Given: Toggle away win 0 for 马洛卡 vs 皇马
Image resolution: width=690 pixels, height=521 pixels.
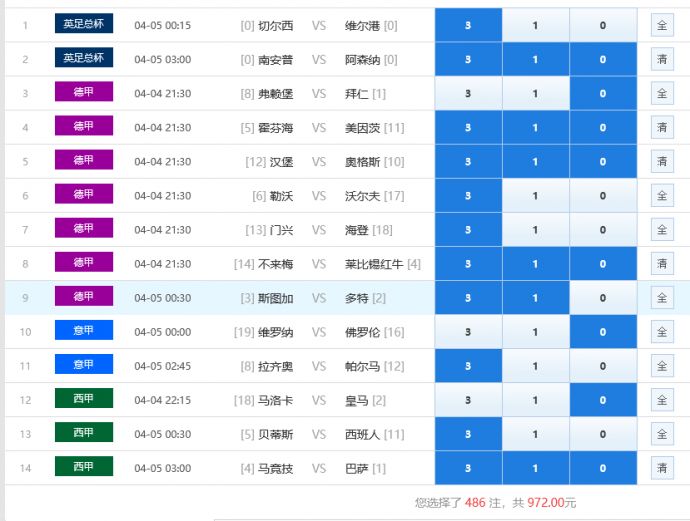Looking at the screenshot, I should click(602, 400).
